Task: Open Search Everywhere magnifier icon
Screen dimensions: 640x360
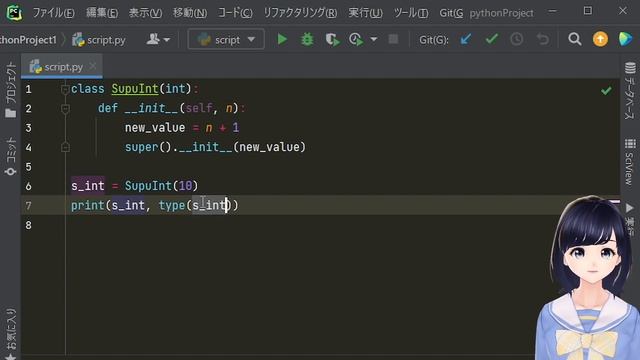Action: (x=575, y=39)
